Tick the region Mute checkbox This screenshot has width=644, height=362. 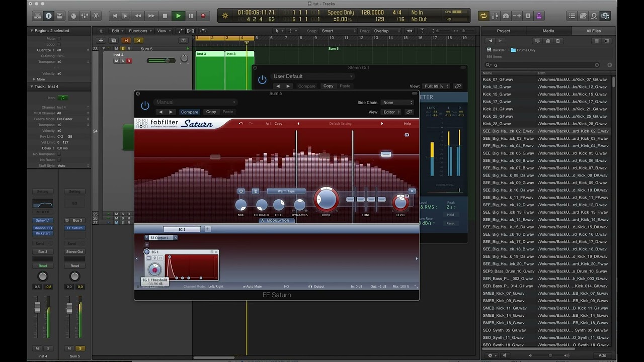pos(59,38)
